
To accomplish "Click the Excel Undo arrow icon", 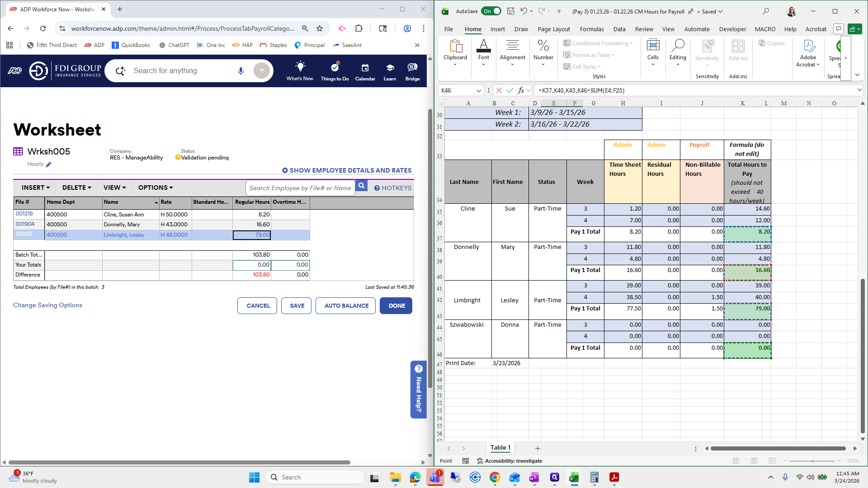I will [524, 11].
